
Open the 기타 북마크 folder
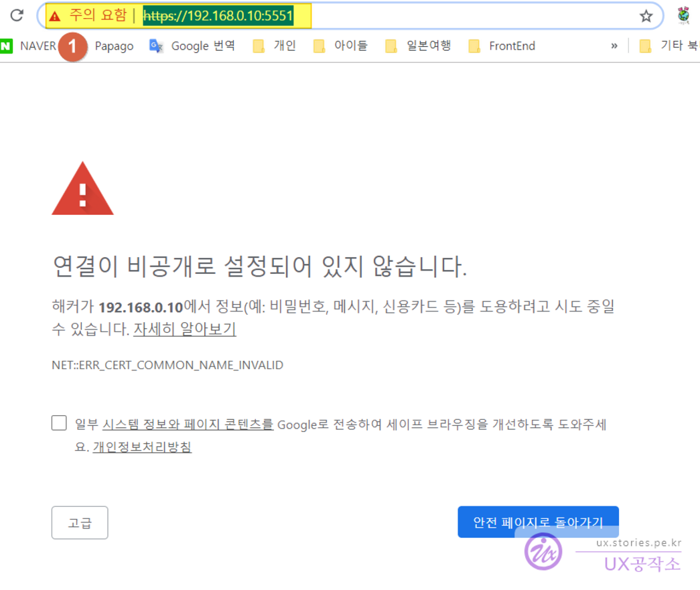point(669,46)
